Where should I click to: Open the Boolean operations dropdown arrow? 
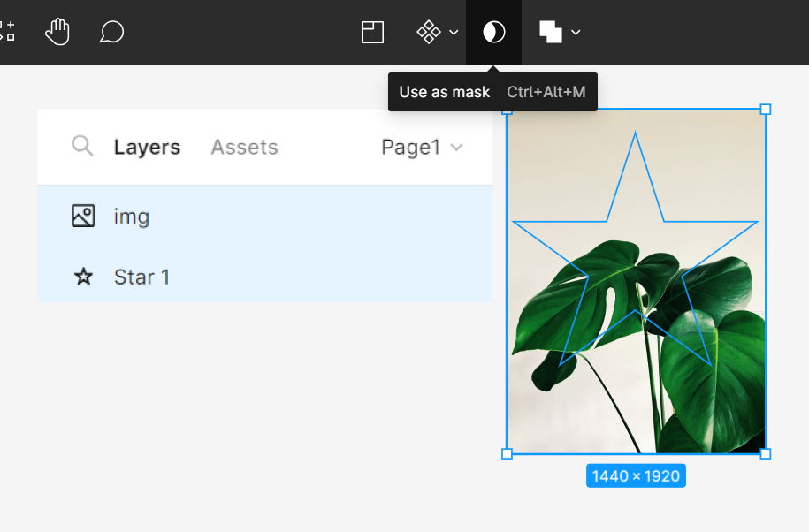click(576, 33)
